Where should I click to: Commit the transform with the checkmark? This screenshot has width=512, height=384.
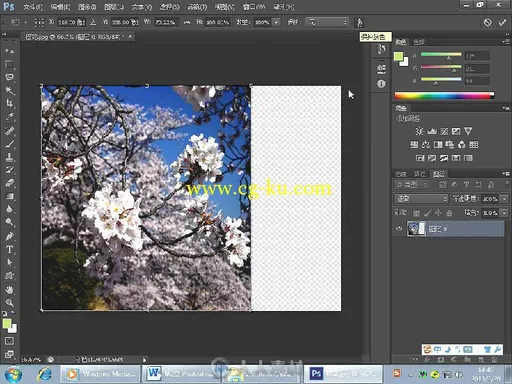coord(502,22)
